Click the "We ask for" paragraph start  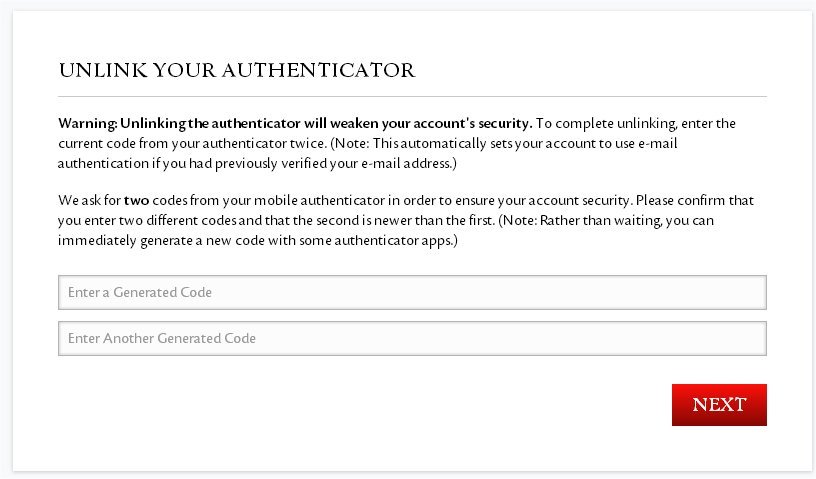[x=90, y=200]
